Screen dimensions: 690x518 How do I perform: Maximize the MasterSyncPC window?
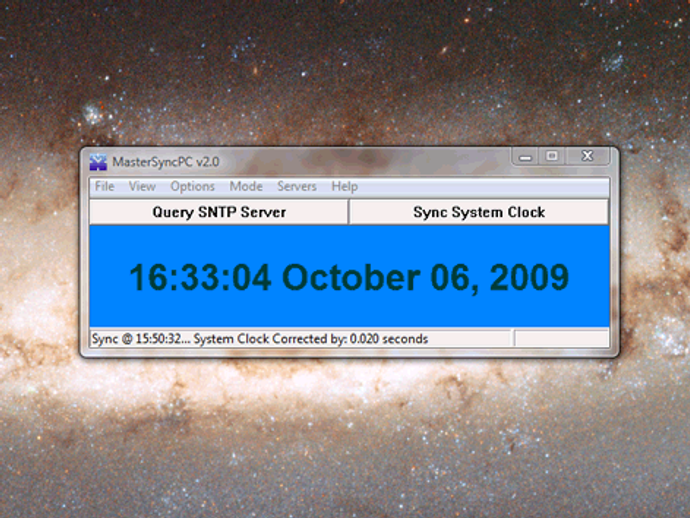(x=552, y=156)
